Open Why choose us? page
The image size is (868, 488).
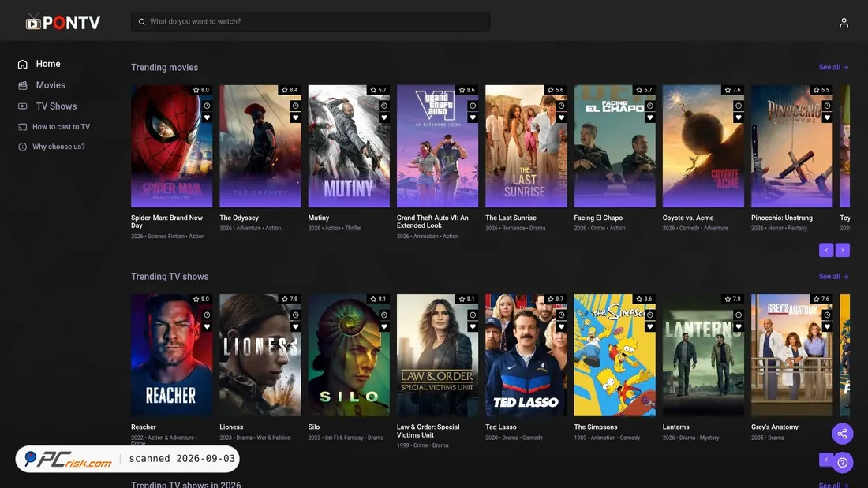[51, 147]
